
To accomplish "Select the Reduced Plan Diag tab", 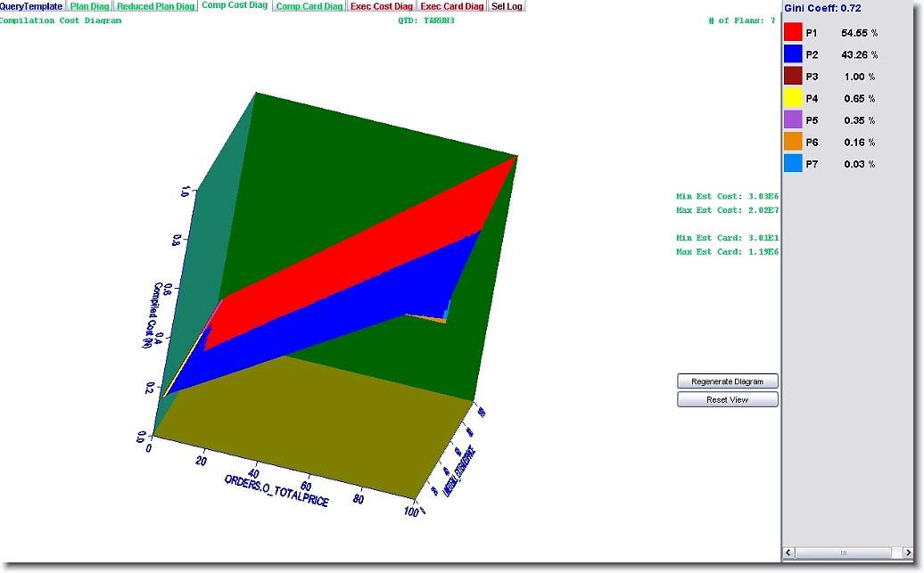I will click(x=156, y=6).
